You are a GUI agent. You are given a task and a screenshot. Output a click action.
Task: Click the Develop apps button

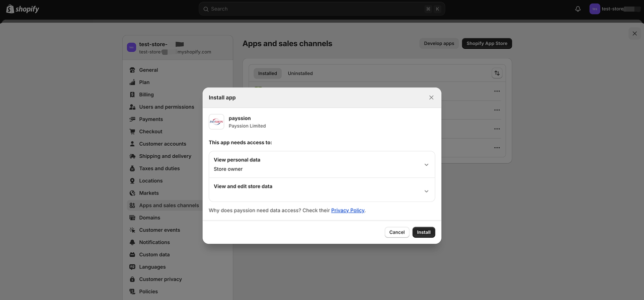point(438,42)
